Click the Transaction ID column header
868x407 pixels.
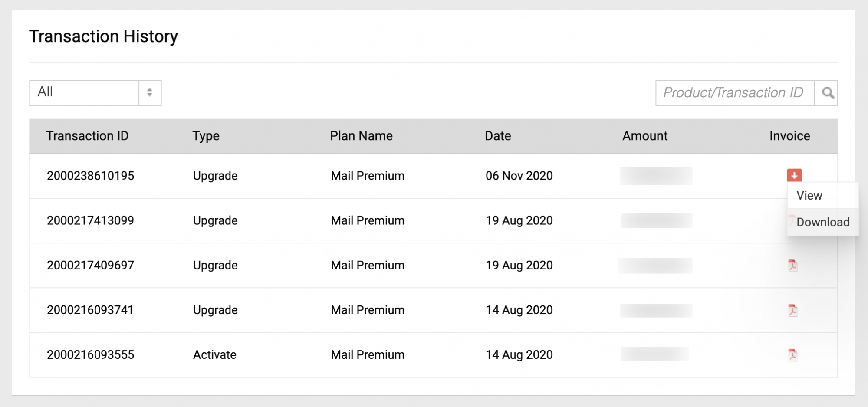point(87,136)
